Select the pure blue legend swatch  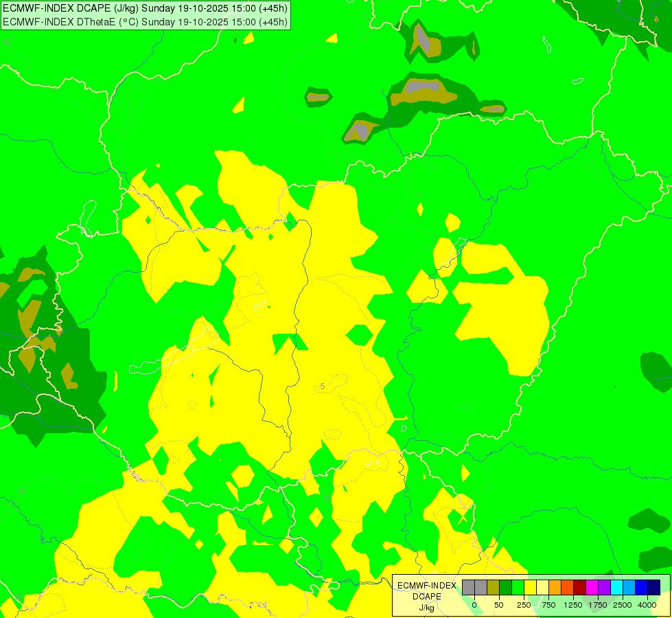click(x=642, y=588)
